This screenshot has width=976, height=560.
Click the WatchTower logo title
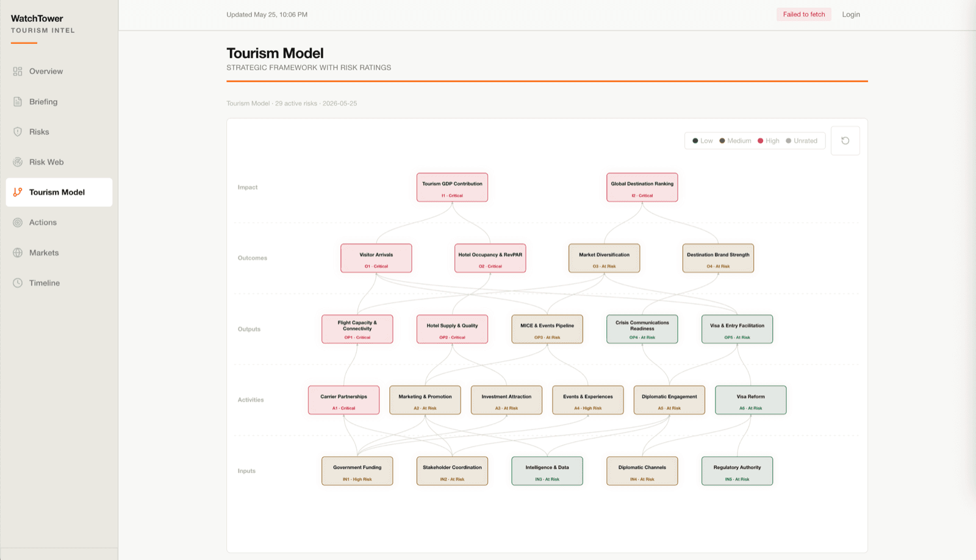tap(37, 19)
